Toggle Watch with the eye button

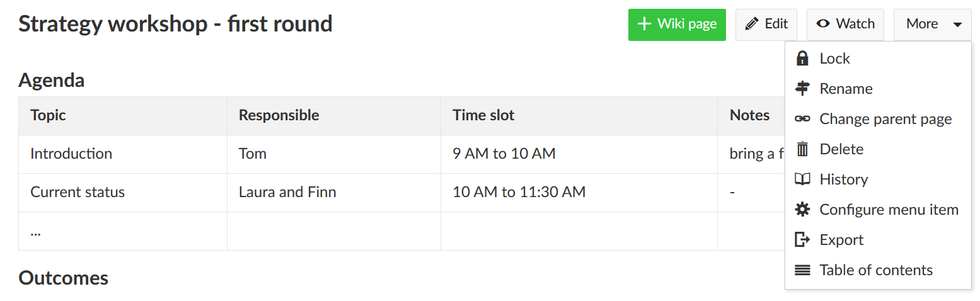(x=845, y=25)
